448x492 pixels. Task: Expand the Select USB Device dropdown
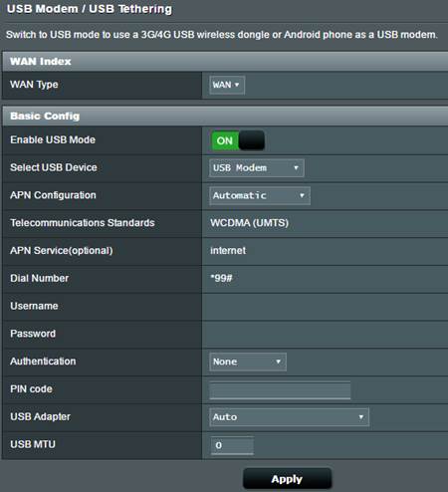coord(256,168)
